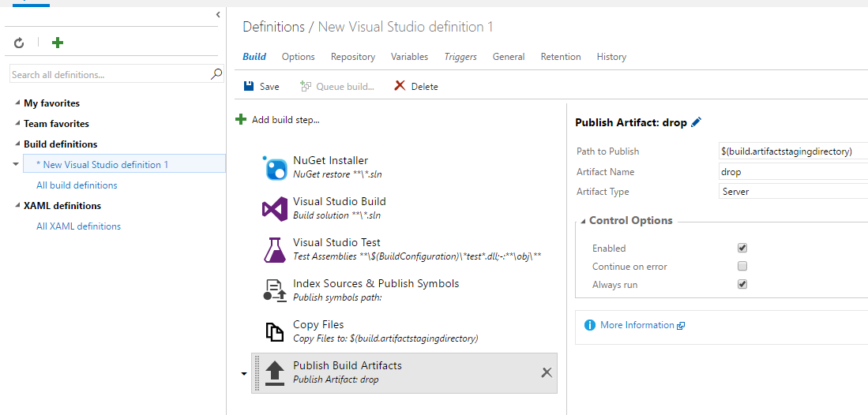Click the NuGet Installer step icon

click(274, 168)
